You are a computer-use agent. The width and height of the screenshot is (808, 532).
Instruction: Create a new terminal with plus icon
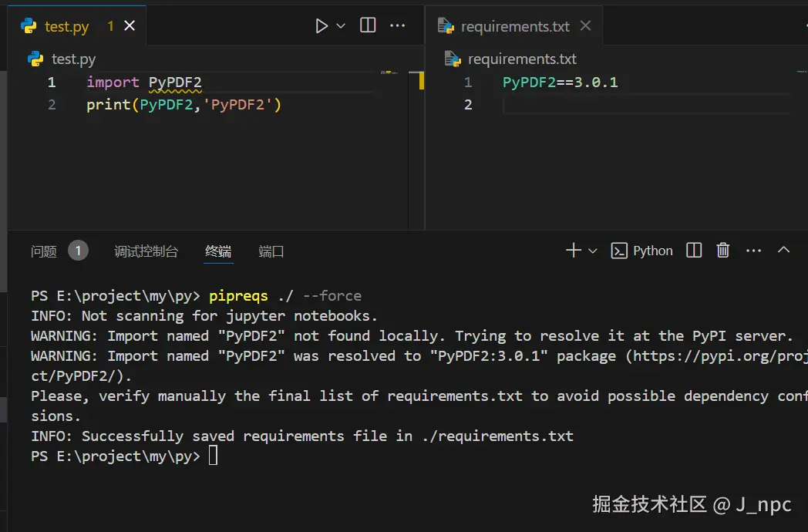click(573, 251)
